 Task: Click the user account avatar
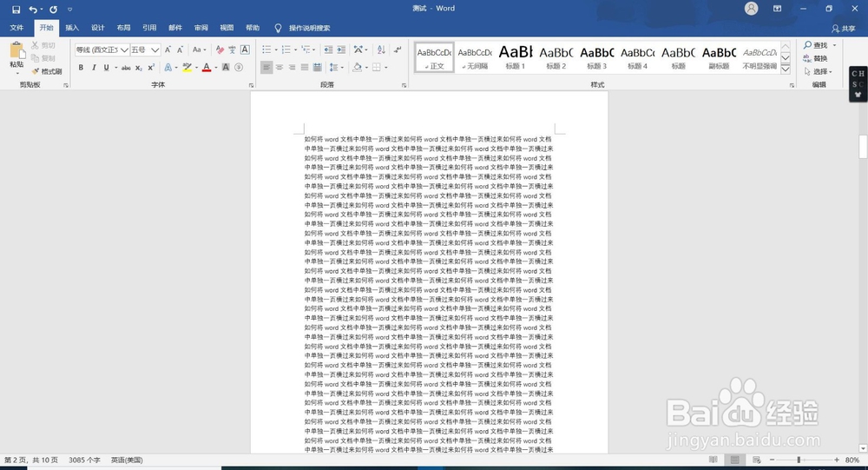pyautogui.click(x=751, y=9)
